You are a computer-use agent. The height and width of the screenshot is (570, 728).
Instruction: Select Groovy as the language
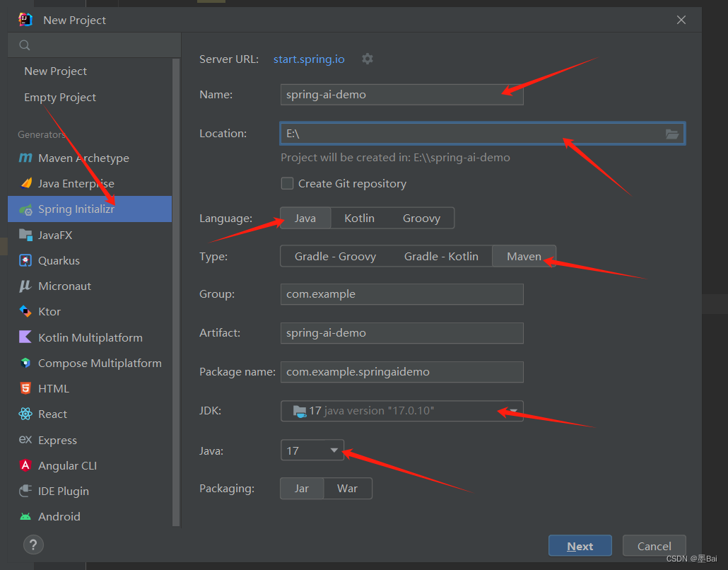click(421, 219)
